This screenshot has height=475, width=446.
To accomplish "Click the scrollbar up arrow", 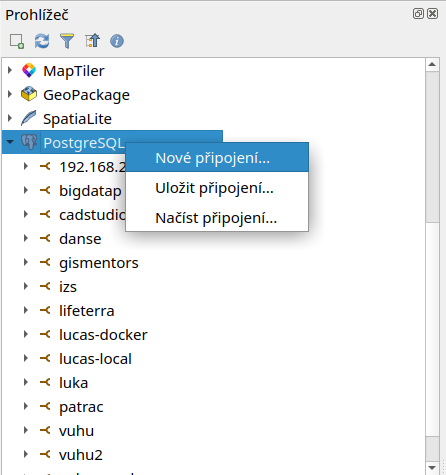I will (x=432, y=64).
